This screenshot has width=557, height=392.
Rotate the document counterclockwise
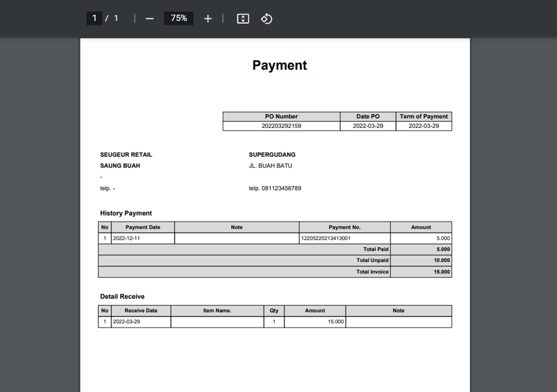tap(267, 19)
